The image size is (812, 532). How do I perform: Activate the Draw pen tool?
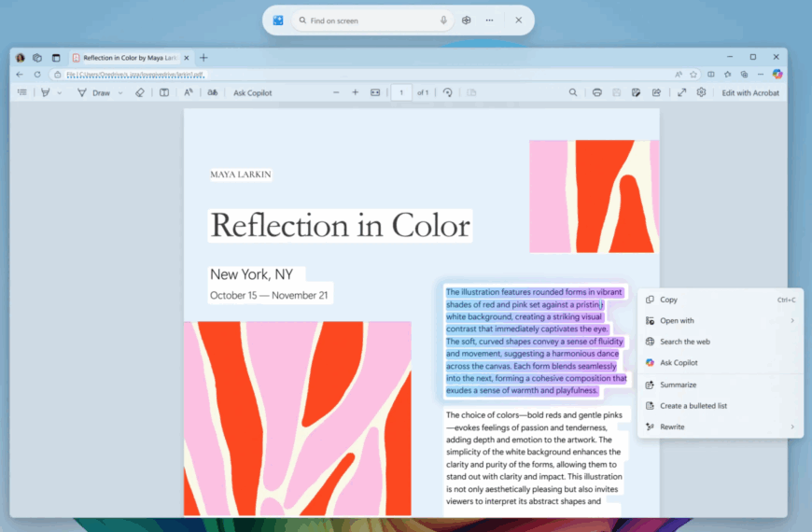(x=93, y=92)
